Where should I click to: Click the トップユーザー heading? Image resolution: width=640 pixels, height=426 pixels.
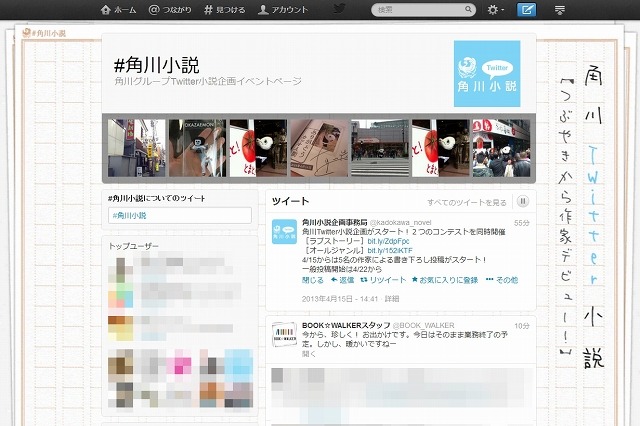pyautogui.click(x=133, y=246)
